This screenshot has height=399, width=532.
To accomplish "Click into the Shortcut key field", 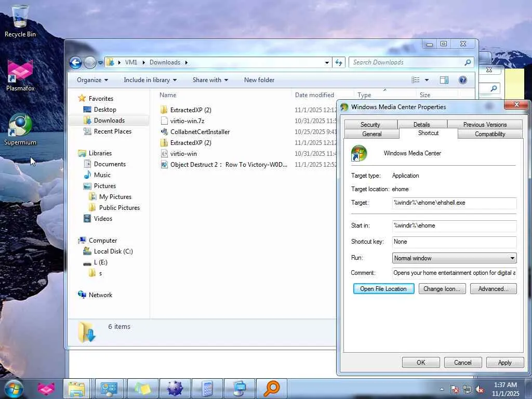I will (x=454, y=242).
